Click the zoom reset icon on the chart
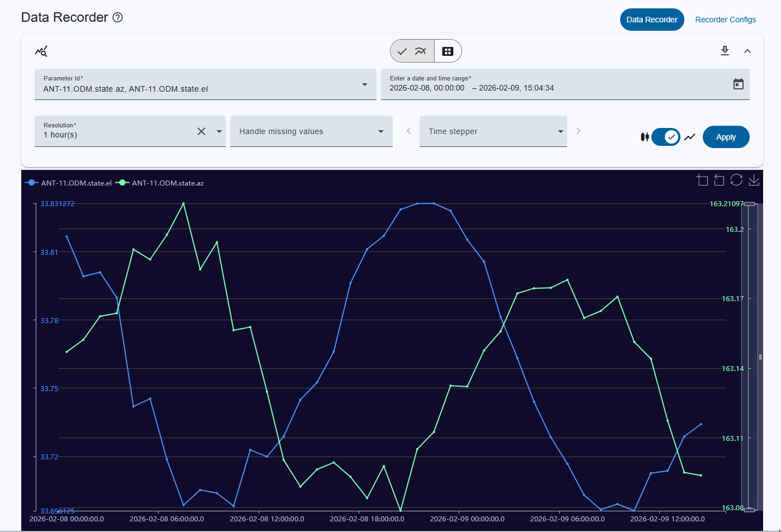Viewport: 781px width, 532px height. pyautogui.click(x=719, y=179)
